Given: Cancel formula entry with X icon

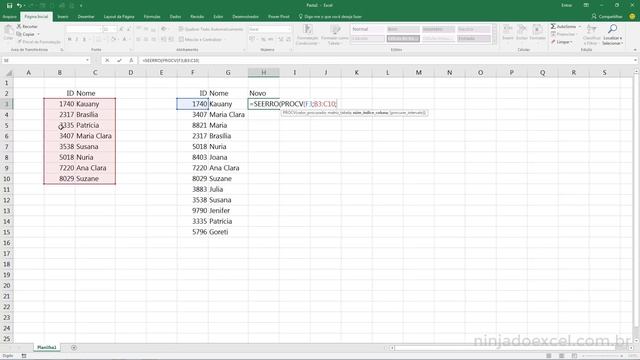Looking at the screenshot, I should (107, 60).
